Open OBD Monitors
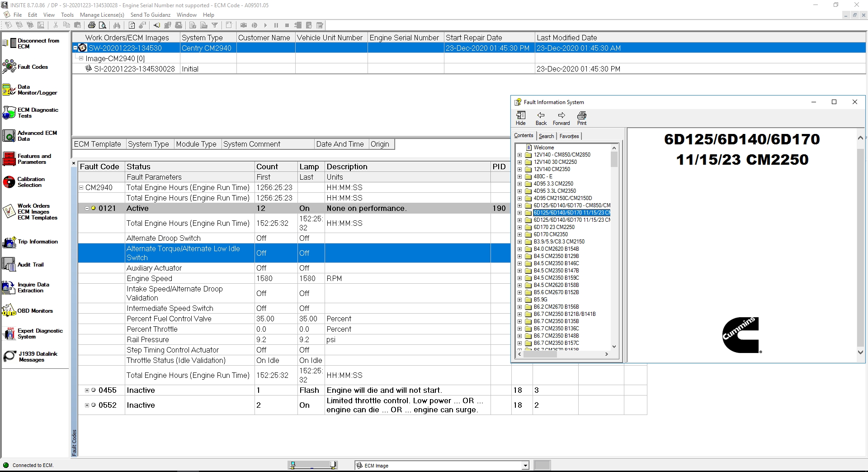The image size is (868, 472). click(x=28, y=311)
